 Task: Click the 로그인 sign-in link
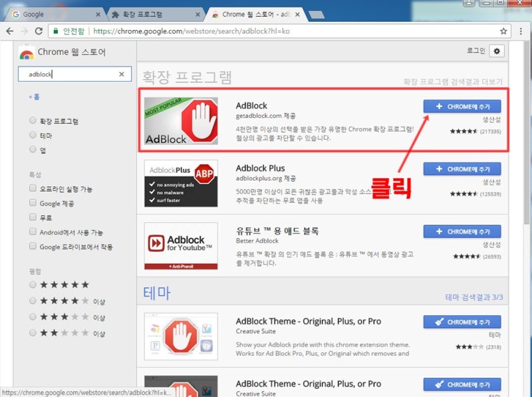475,51
